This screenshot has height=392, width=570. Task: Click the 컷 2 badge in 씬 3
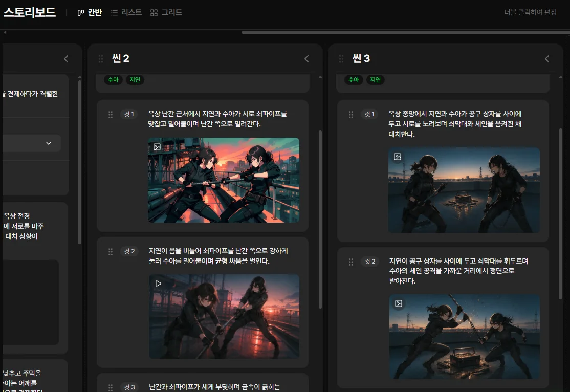[370, 262]
